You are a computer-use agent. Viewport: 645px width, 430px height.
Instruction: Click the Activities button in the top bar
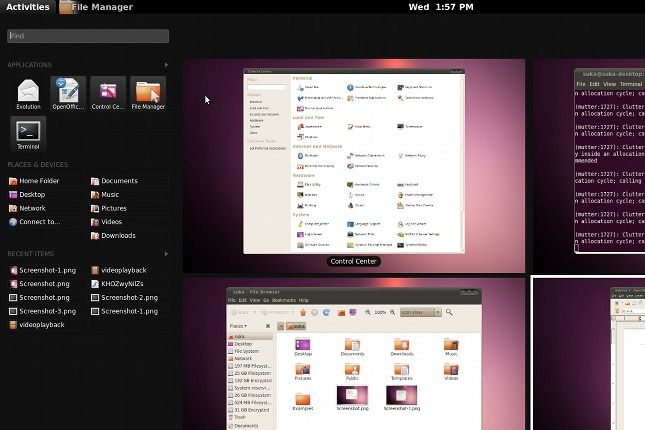[x=27, y=7]
